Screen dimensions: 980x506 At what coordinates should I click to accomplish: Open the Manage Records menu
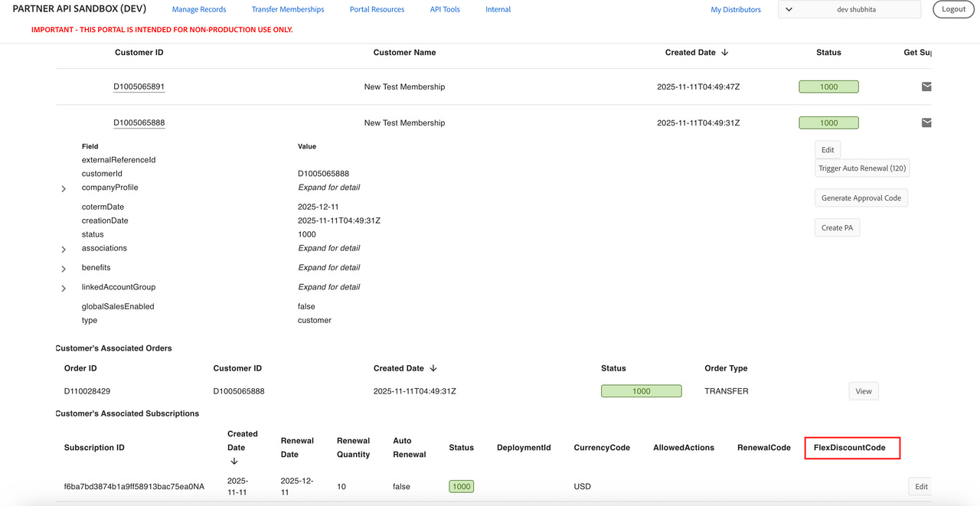click(199, 9)
